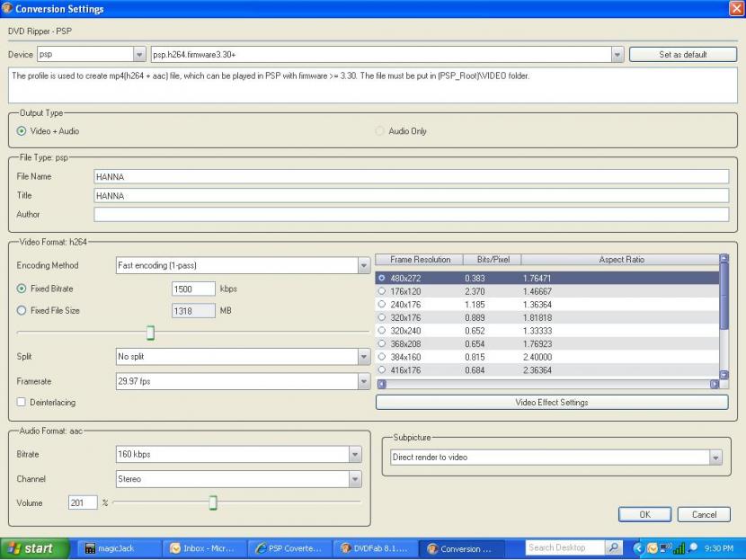Open magicJack from the taskbar

117,548
